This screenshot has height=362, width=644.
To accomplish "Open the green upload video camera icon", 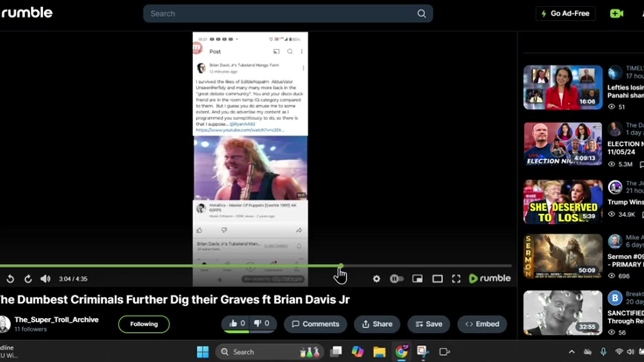I will coord(616,14).
